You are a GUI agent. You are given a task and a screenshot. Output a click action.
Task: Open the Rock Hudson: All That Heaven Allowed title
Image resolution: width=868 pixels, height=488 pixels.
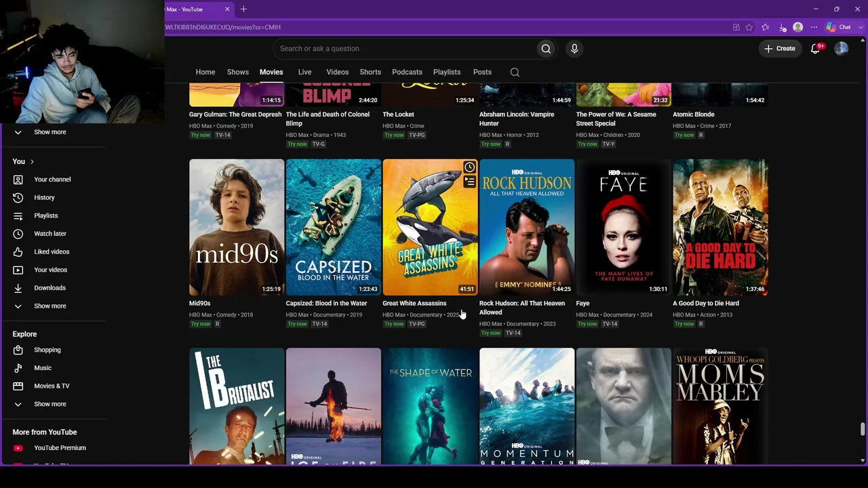click(522, 308)
